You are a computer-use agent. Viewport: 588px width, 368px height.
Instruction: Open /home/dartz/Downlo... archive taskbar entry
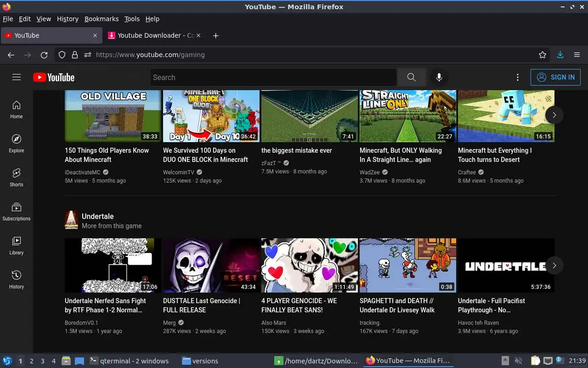[x=316, y=361]
